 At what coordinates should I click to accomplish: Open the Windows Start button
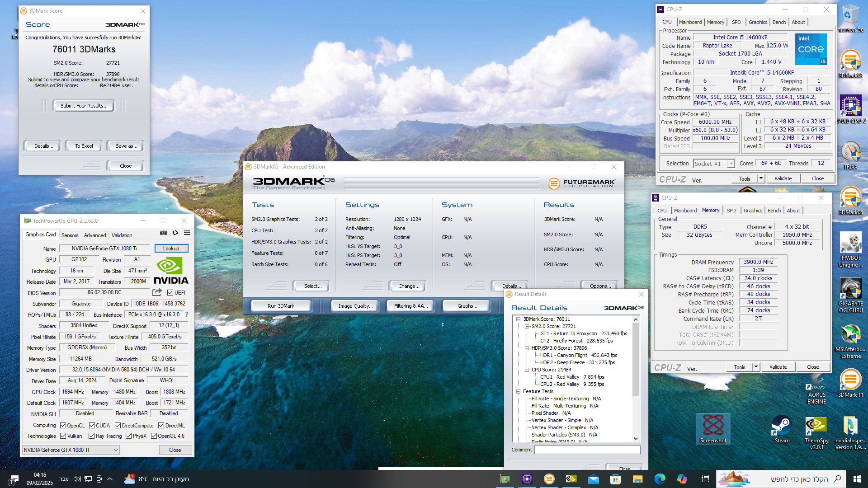pyautogui.click(x=857, y=479)
